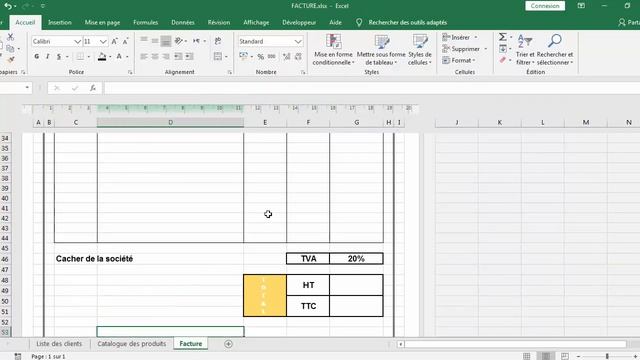640x360 pixels.
Task: Open the Affichage tab
Action: point(256,22)
